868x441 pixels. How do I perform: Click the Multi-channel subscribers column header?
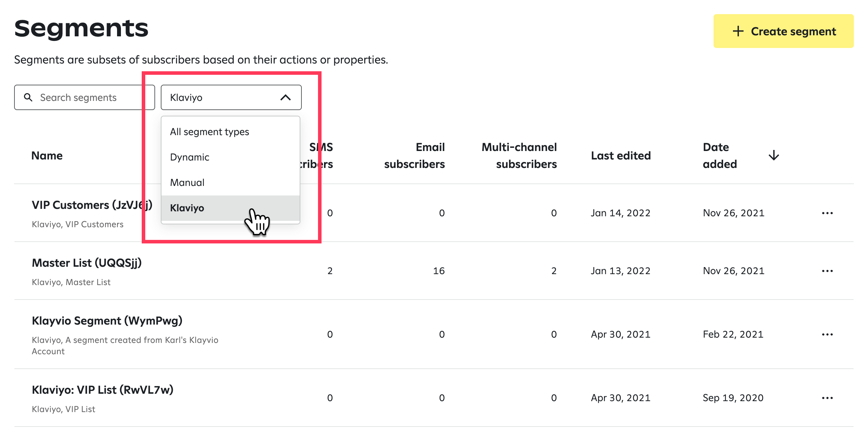(519, 156)
